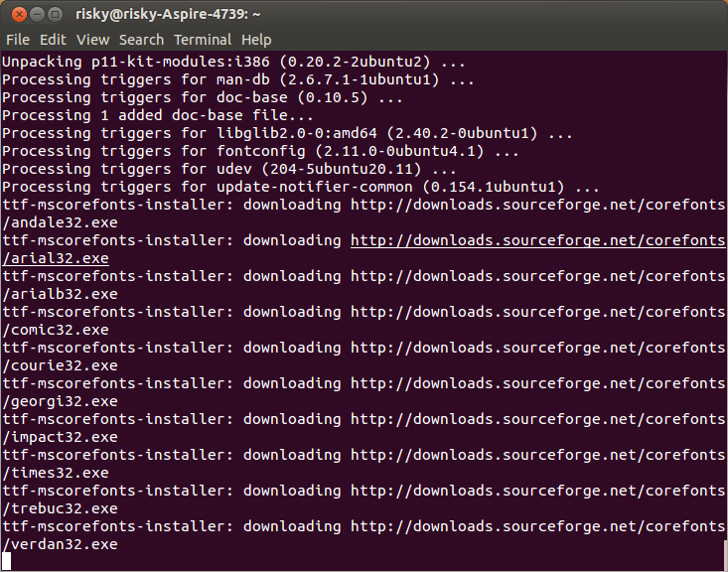Open the Search menu
Viewport: 728px width, 572px height.
[x=142, y=40]
